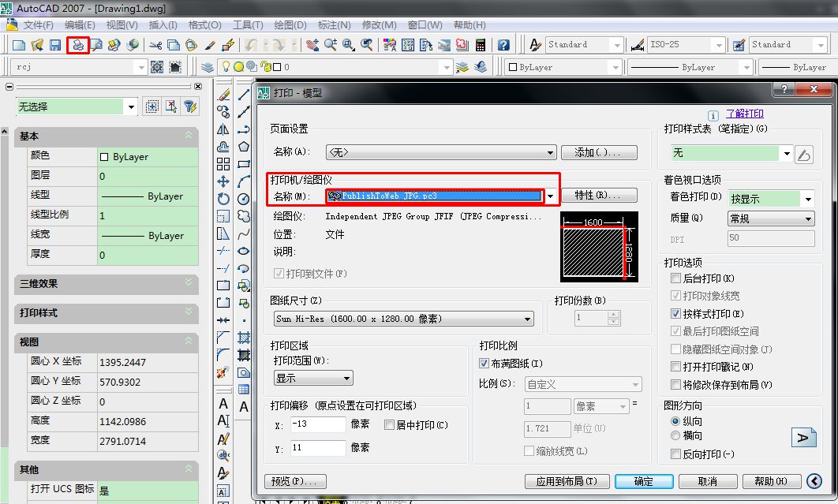Image resolution: width=838 pixels, height=504 pixels.
Task: Open the calculator tool icon
Action: (x=480, y=45)
